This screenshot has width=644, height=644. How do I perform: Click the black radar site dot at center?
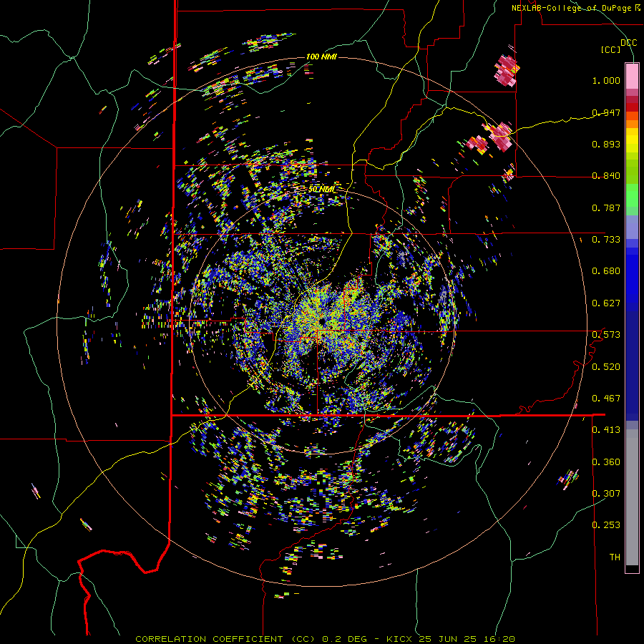pyautogui.click(x=321, y=321)
